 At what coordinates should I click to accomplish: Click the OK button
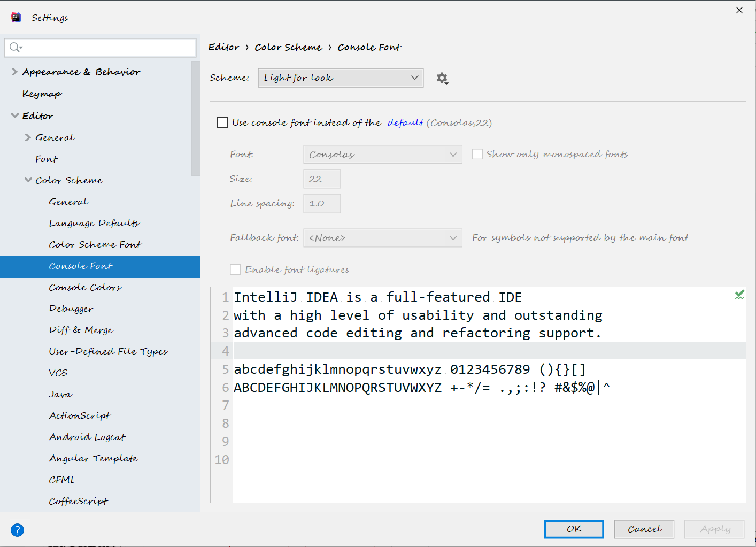pyautogui.click(x=574, y=529)
